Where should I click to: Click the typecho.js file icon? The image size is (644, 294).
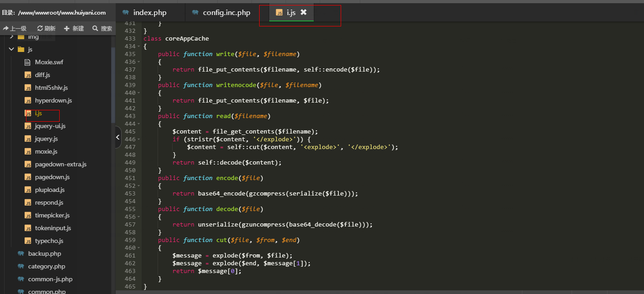28,241
